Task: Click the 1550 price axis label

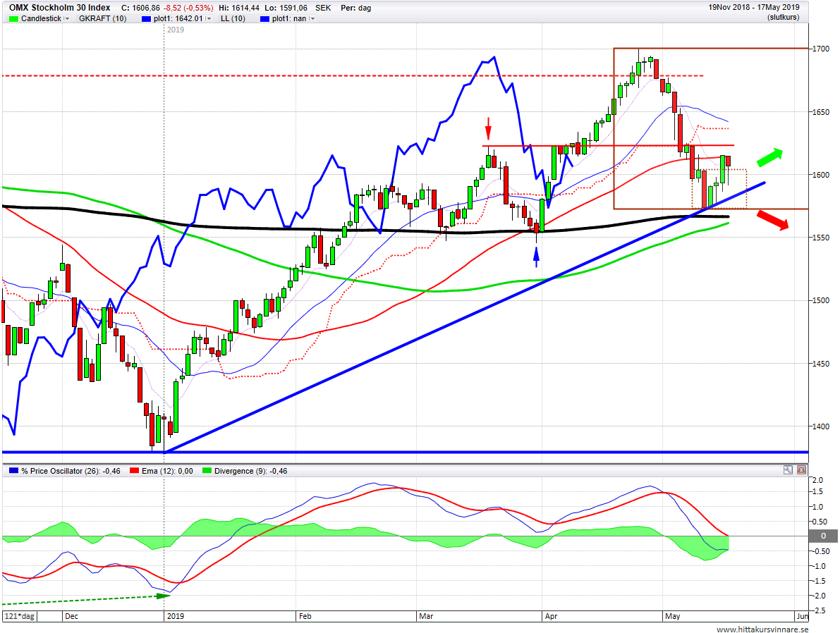Action: click(821, 238)
